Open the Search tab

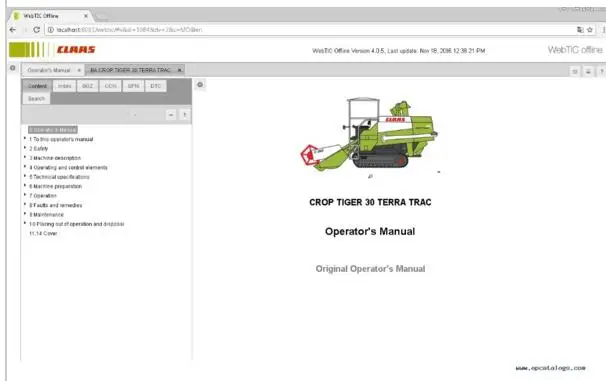pyautogui.click(x=36, y=99)
